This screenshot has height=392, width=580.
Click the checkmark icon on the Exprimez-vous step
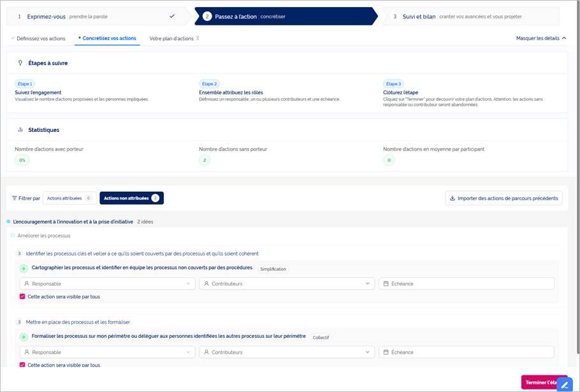click(172, 17)
